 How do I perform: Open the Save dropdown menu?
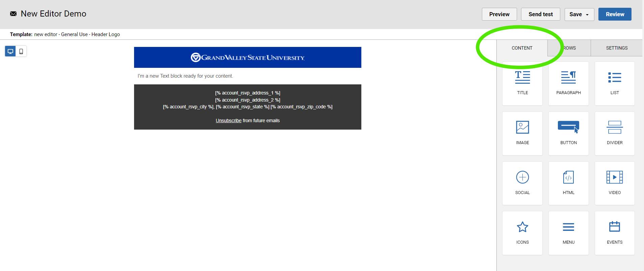click(x=579, y=14)
